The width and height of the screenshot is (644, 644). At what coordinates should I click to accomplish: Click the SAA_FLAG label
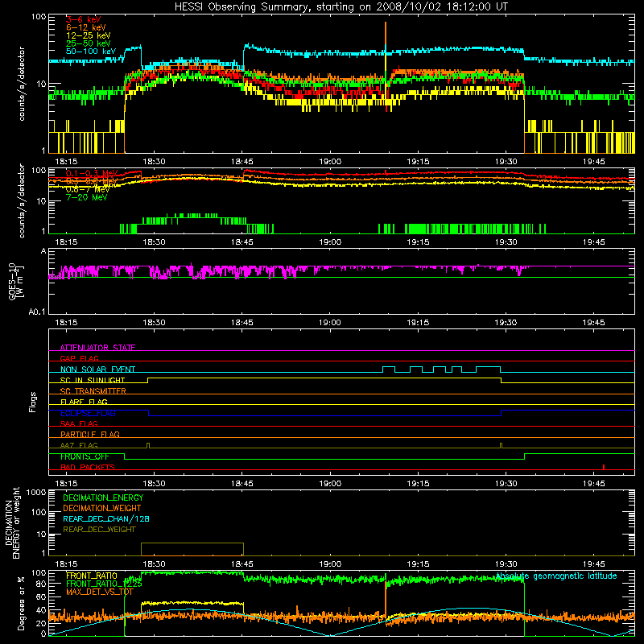tap(79, 423)
